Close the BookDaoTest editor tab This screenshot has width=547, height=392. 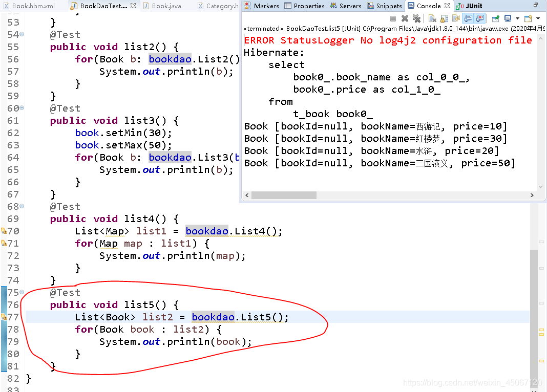point(133,6)
